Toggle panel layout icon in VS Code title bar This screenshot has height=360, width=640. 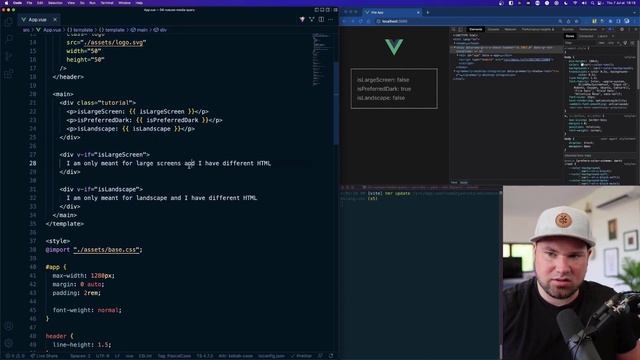(322, 10)
